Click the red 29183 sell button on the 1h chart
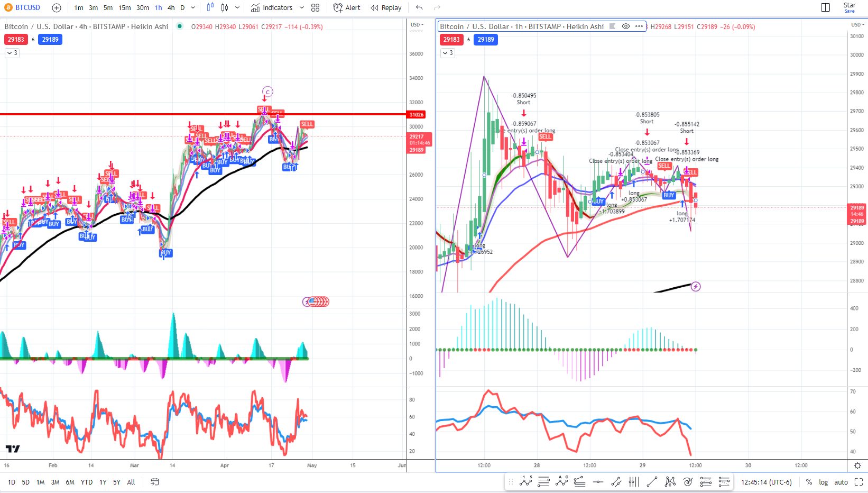Screen dimensions: 868x493 pos(451,40)
